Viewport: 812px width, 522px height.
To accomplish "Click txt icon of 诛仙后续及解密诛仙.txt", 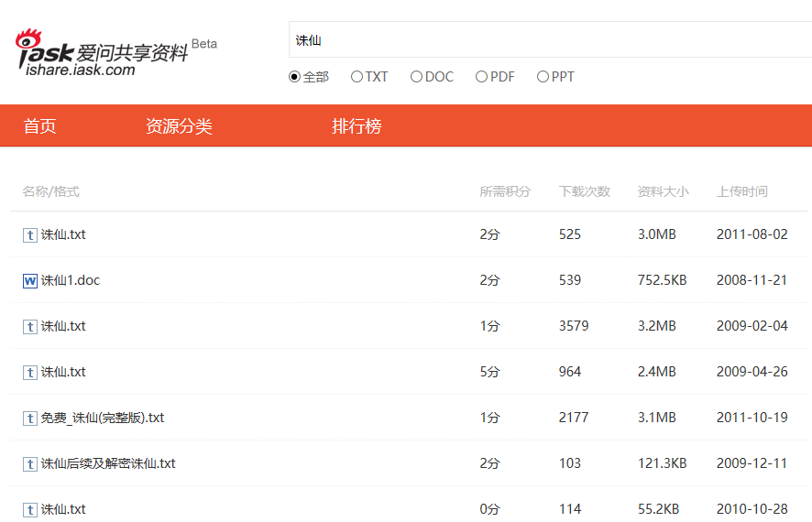I will (30, 464).
